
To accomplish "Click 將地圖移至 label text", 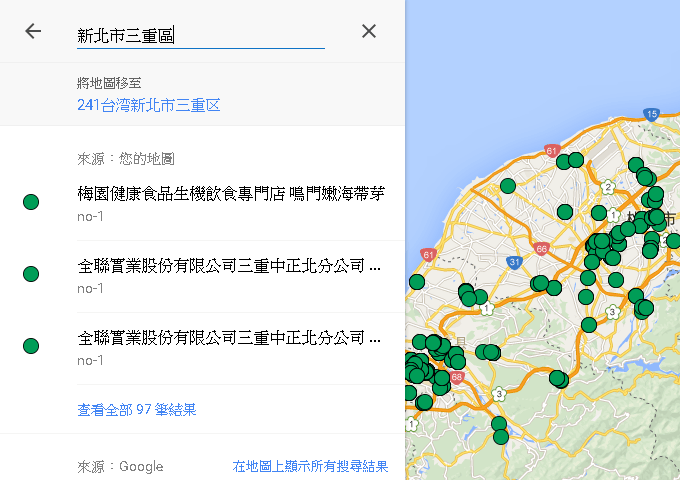I will point(109,83).
